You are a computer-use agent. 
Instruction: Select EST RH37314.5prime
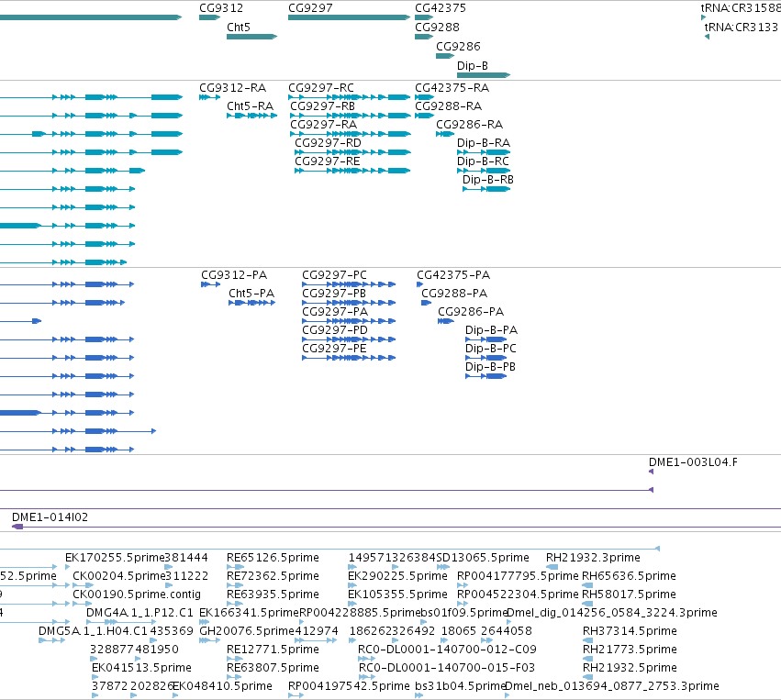(x=630, y=631)
